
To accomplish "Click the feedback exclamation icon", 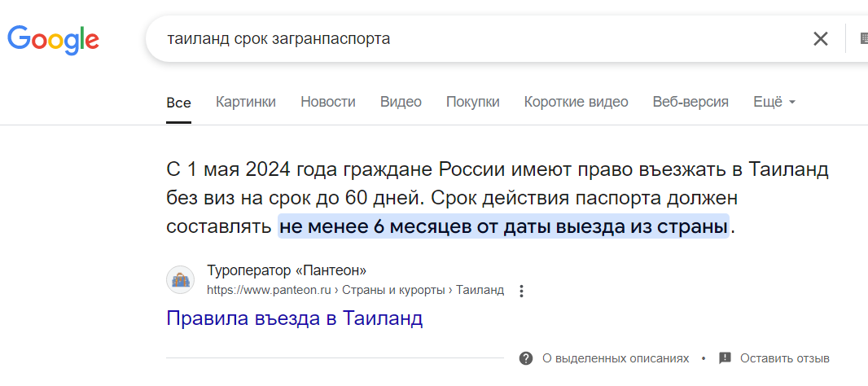I will click(725, 358).
